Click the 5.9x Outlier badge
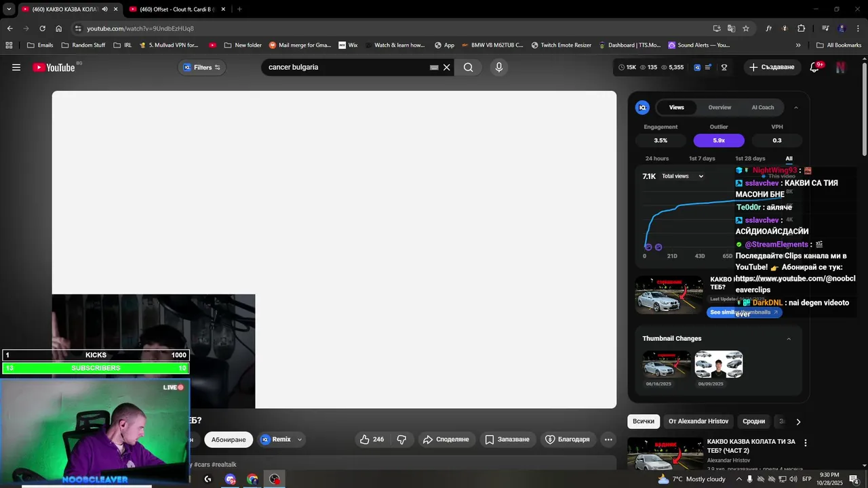Image resolution: width=868 pixels, height=488 pixels. pyautogui.click(x=719, y=140)
